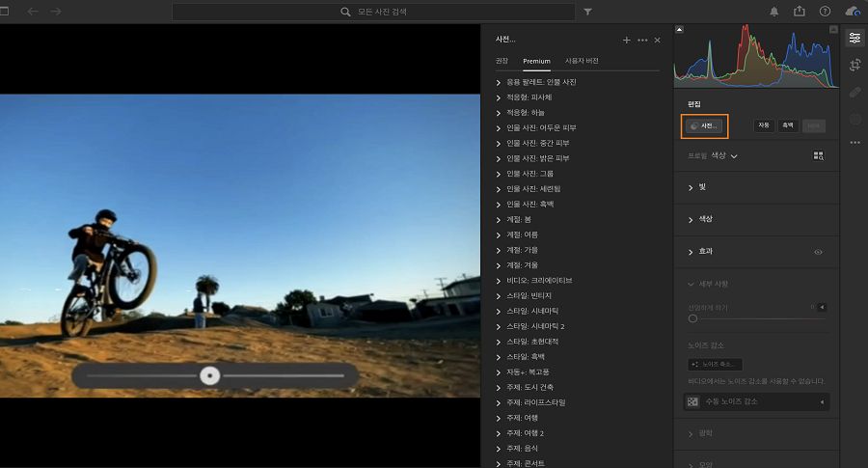The image size is (868, 468).
Task: Click the greyed HDR button
Action: [814, 125]
